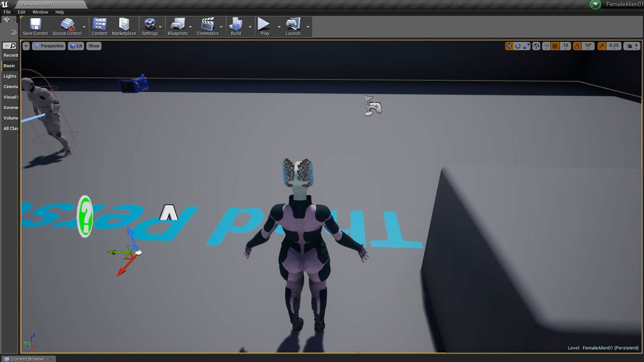Open the Marketplace toolbar icon
This screenshot has height=362, width=644.
coord(124,24)
